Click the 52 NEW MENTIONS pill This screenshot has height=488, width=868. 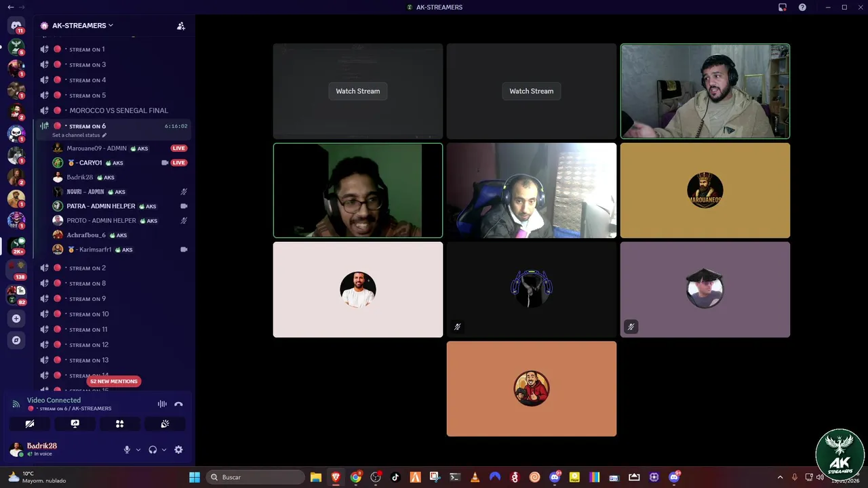pyautogui.click(x=114, y=381)
